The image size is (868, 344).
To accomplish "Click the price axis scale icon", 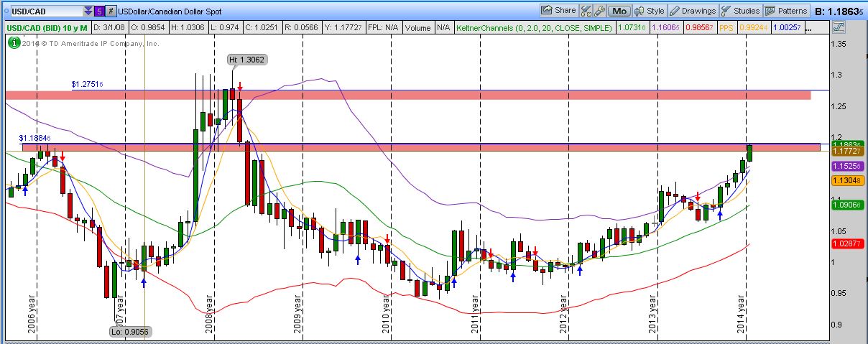I will [839, 27].
